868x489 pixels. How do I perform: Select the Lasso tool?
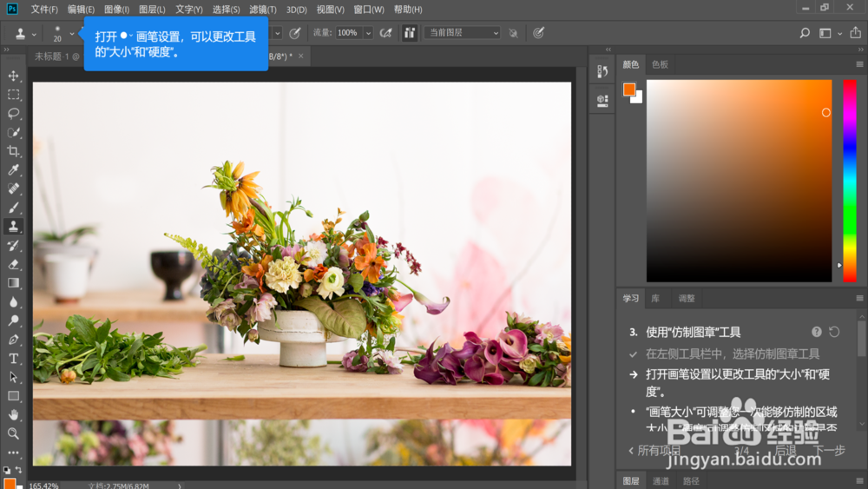coord(13,114)
